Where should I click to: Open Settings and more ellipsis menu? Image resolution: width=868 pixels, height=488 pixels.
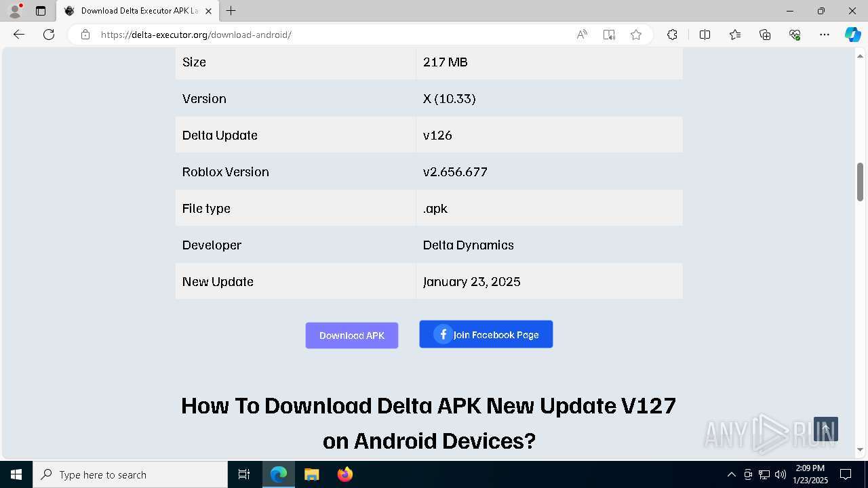[x=825, y=35]
